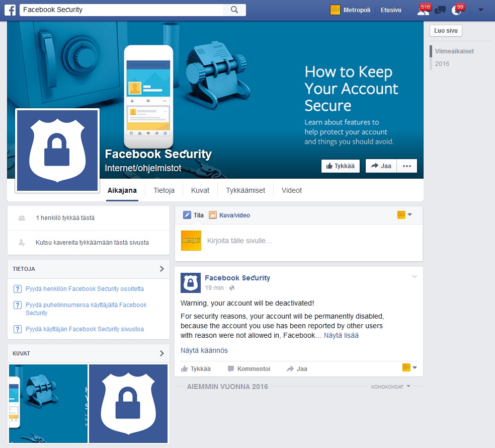Click the search magnifier icon
The height and width of the screenshot is (448, 495).
tap(234, 10)
